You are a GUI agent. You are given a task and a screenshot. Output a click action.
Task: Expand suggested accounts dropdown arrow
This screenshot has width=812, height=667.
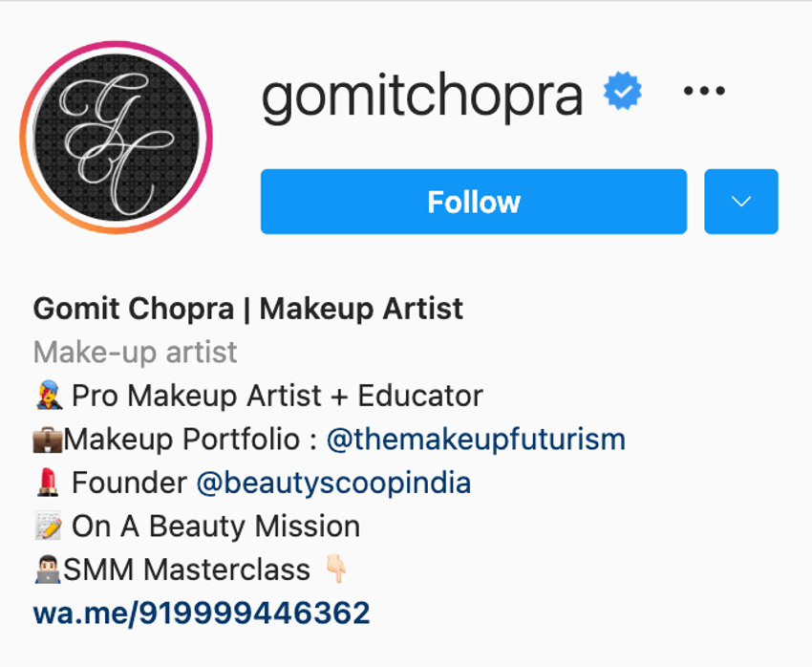coord(741,202)
